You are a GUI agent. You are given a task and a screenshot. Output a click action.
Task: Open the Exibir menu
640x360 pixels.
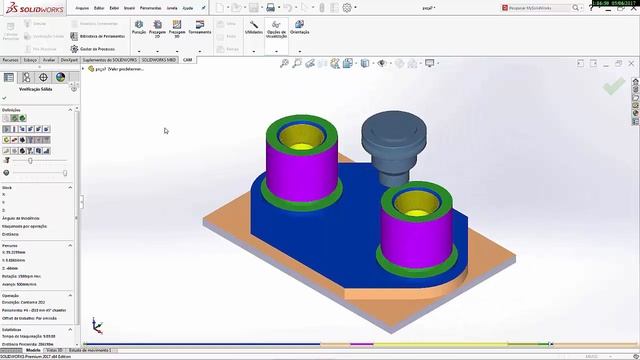point(114,8)
